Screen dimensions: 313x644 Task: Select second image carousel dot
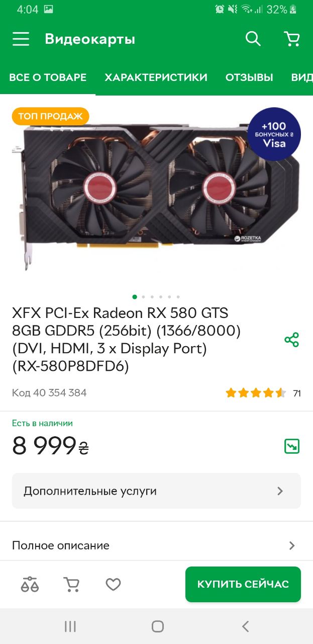[144, 297]
